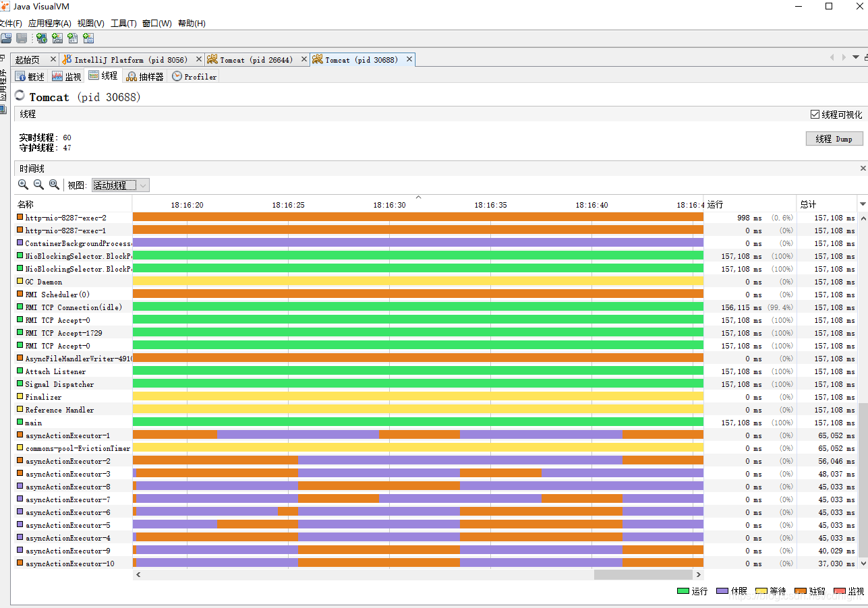
Task: Click the asyncActionExecutor-1 timeline bar
Action: (418, 435)
